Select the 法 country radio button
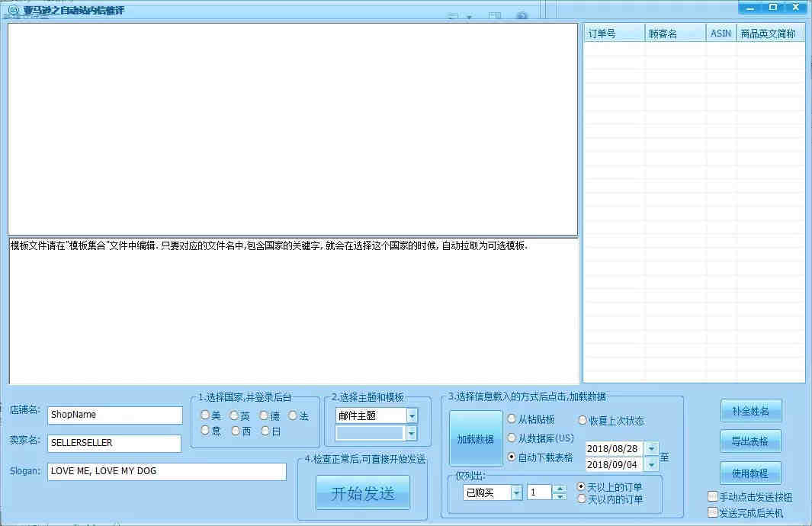Screen dimensions: 812x526 click(293, 415)
